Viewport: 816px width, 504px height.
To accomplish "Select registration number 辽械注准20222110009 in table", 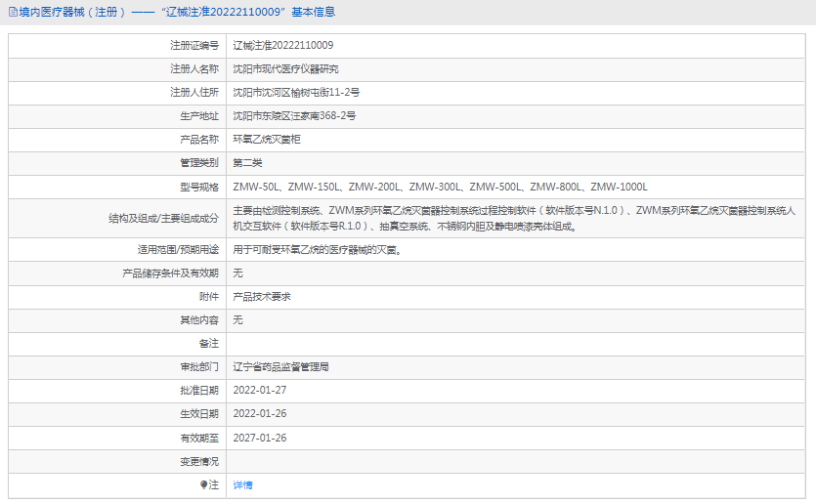I will (283, 45).
